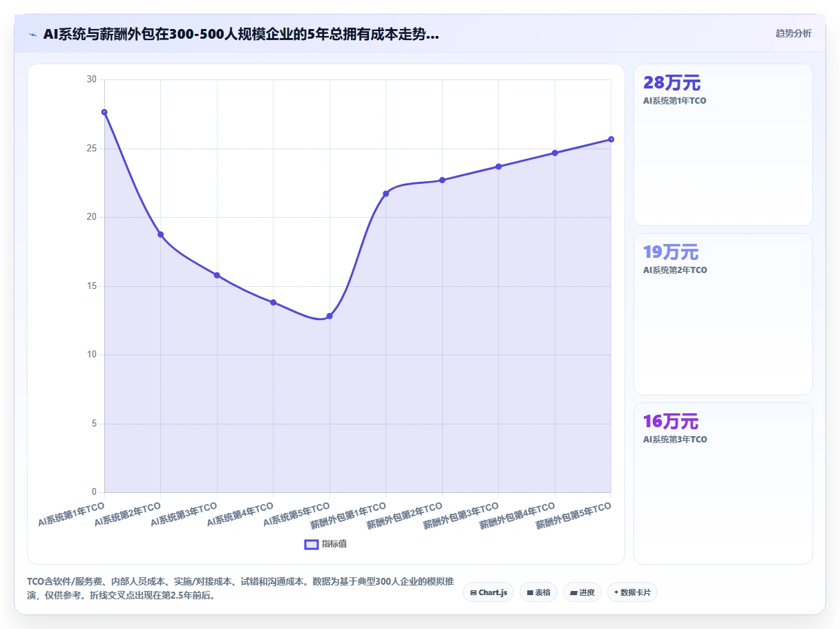Viewport: 840px width, 629px height.
Task: Click the trend icon beside the title
Action: pyautogui.click(x=33, y=34)
